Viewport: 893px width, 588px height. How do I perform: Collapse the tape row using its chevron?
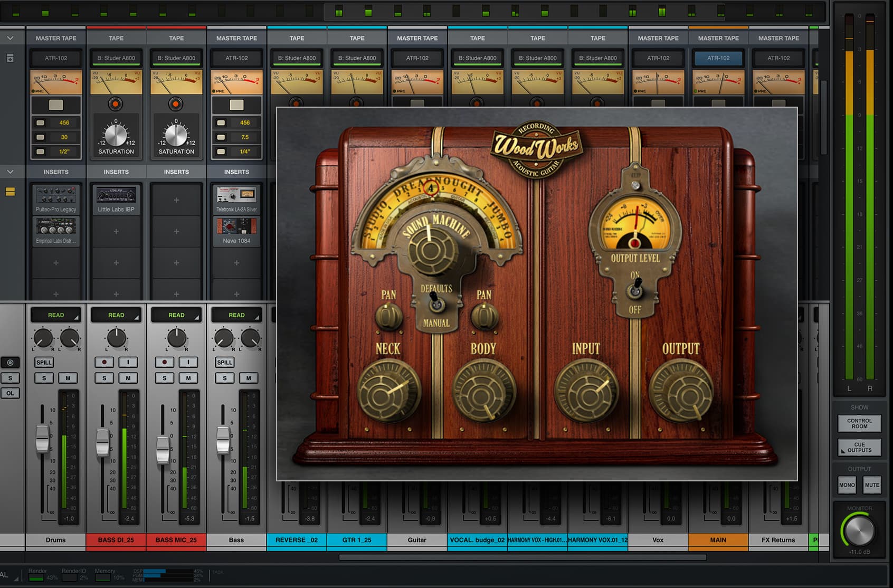(x=10, y=38)
